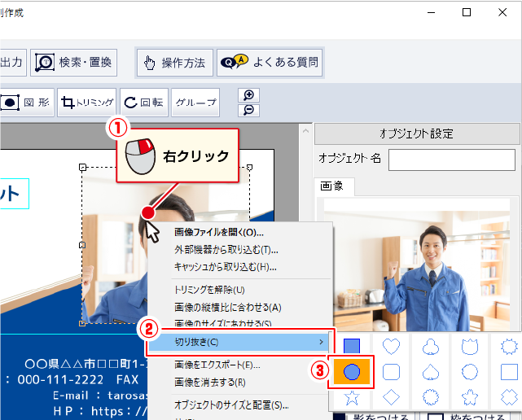Viewport: 522px width, 420px height.
Task: Click the 回転 rotate tool
Action: (x=144, y=103)
